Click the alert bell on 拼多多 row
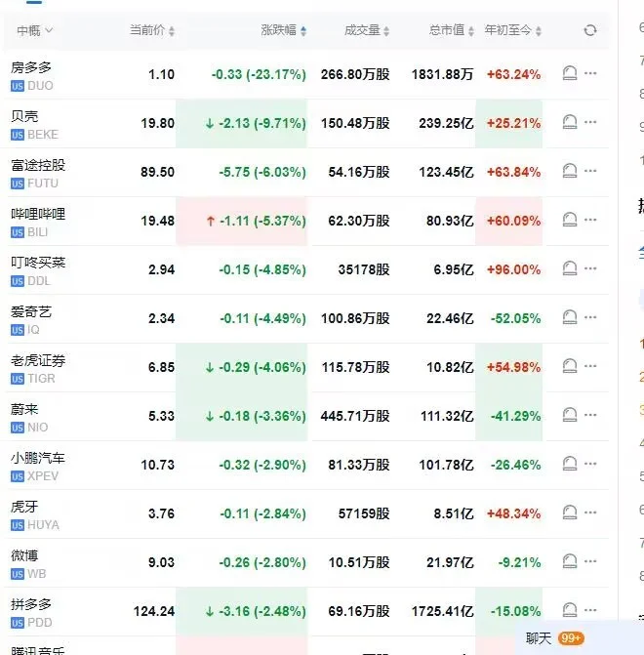644x655 pixels. click(570, 611)
